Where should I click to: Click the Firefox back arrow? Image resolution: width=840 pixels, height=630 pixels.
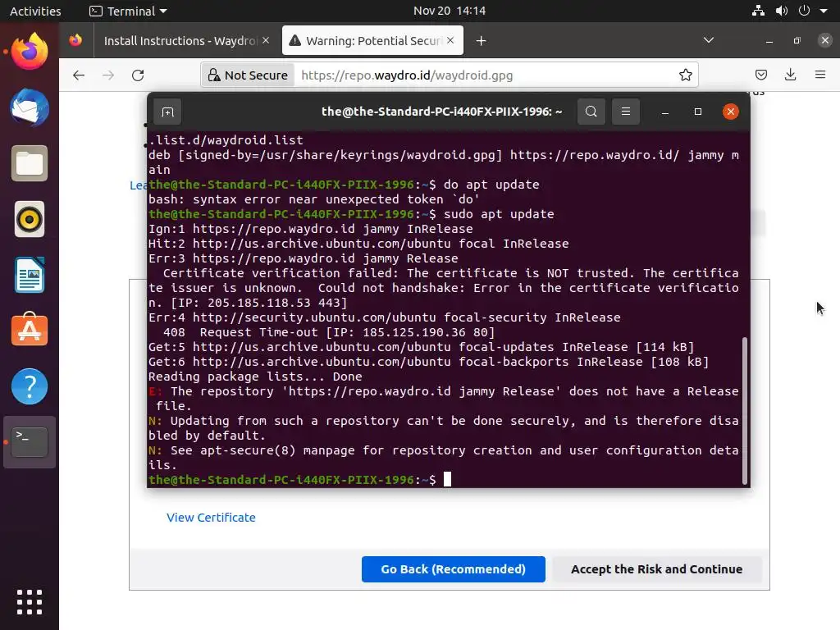79,75
